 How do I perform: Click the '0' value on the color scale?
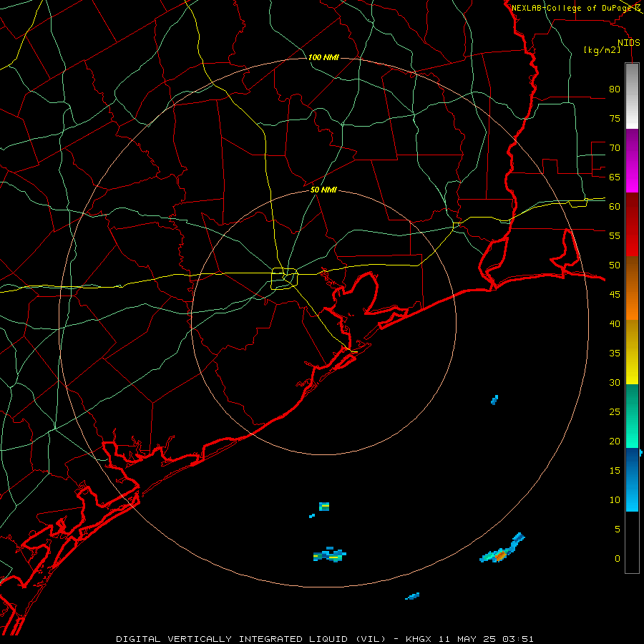pyautogui.click(x=618, y=559)
